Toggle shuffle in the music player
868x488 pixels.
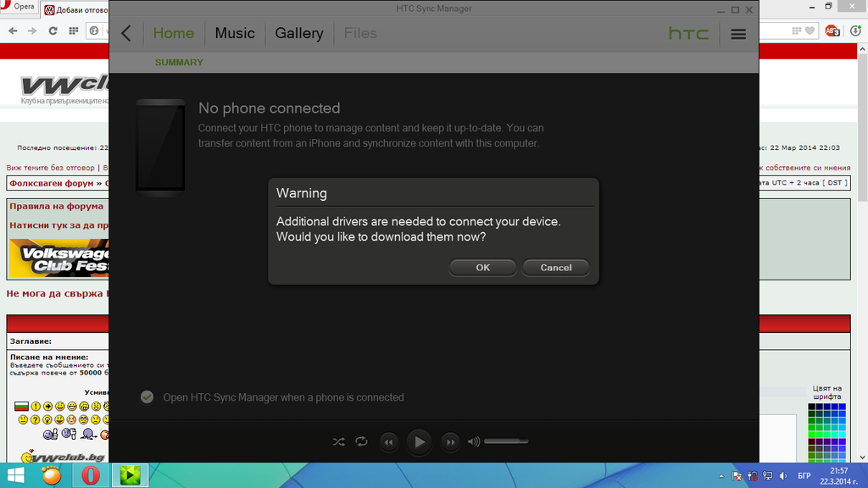pyautogui.click(x=339, y=441)
